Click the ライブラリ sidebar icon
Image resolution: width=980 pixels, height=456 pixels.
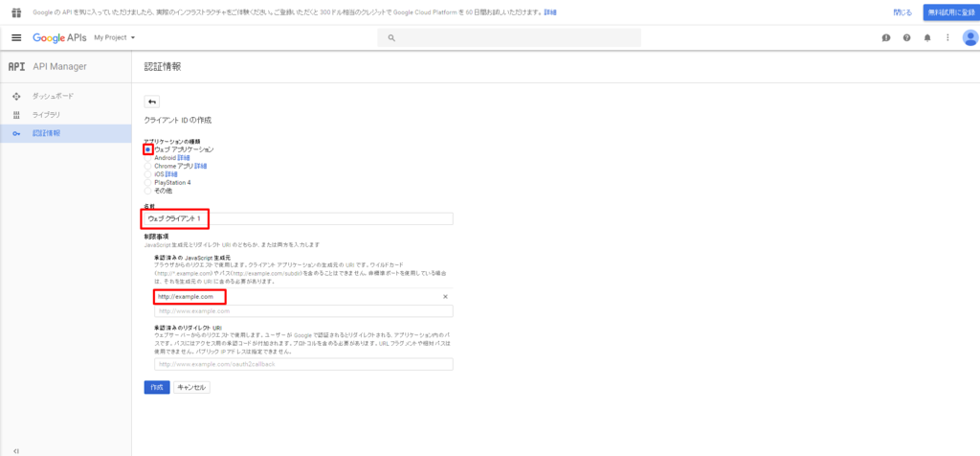coord(17,115)
